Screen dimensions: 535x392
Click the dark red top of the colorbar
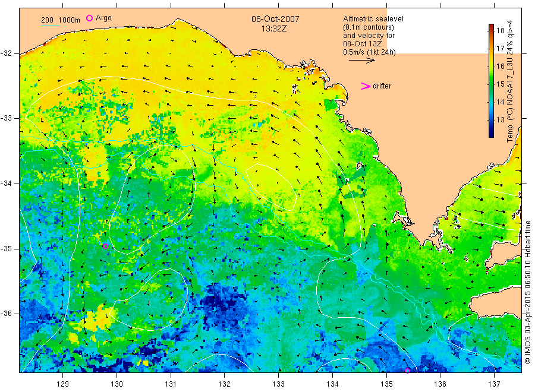coord(492,26)
